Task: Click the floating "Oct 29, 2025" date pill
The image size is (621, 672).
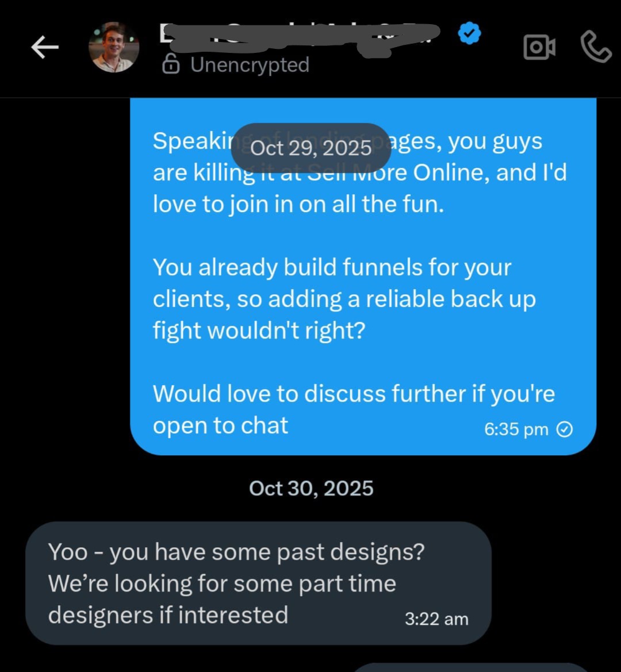Action: tap(311, 148)
